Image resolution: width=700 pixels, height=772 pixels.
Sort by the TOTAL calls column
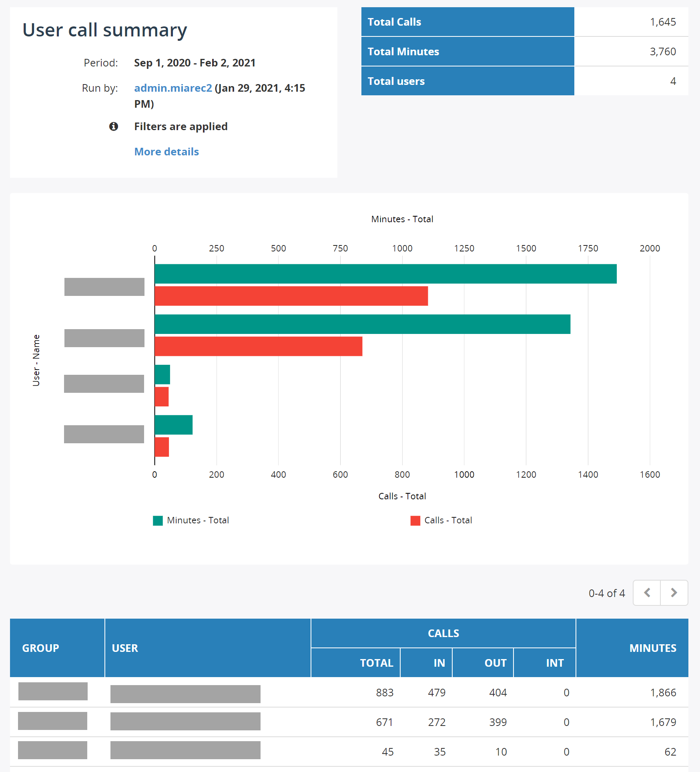tap(356, 663)
